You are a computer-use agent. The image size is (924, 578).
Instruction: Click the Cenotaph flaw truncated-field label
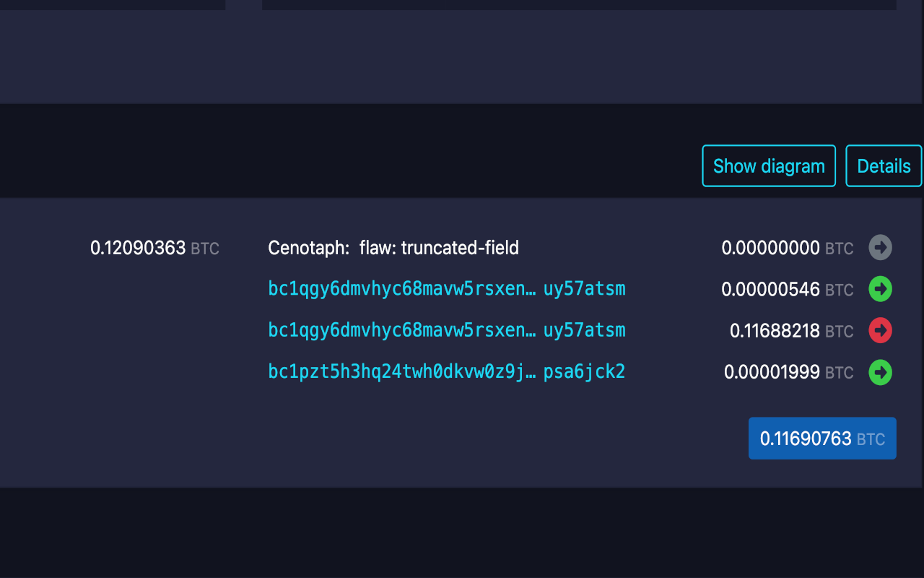click(393, 247)
